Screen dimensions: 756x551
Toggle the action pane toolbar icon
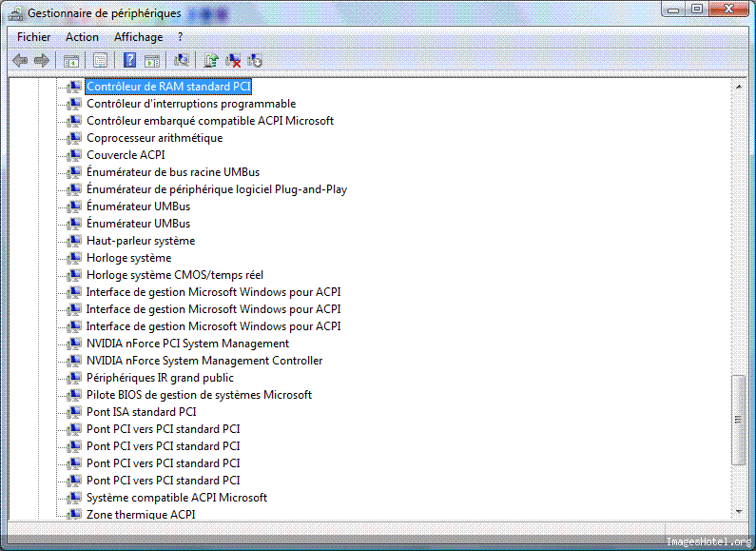click(x=152, y=61)
